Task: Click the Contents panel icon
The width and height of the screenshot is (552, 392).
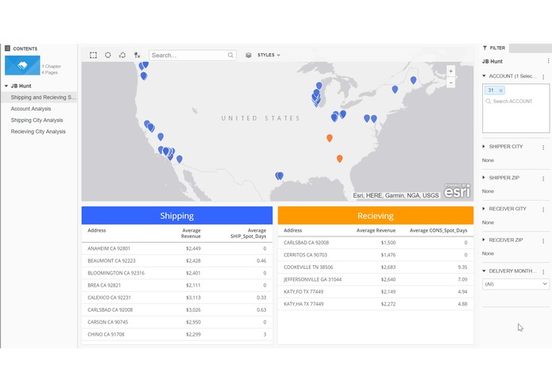Action: (x=7, y=48)
